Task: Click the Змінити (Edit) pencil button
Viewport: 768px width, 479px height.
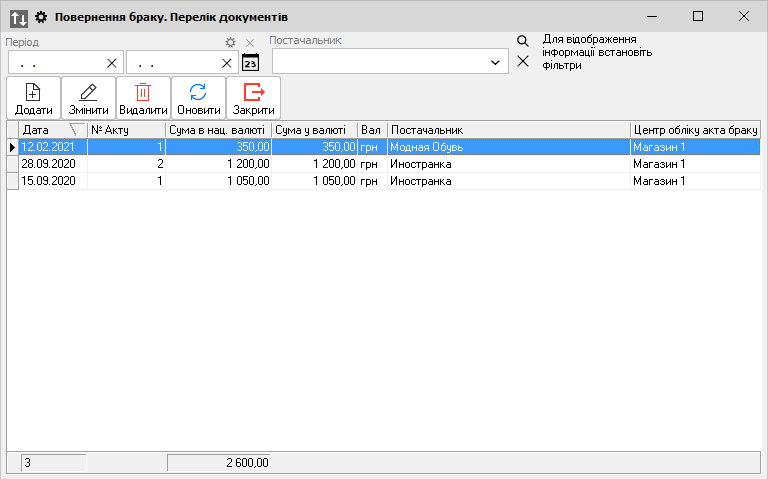Action: click(88, 98)
